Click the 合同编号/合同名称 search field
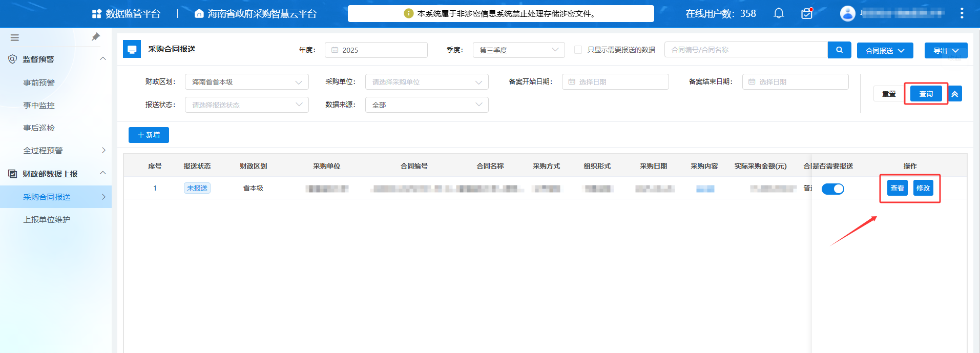Image resolution: width=980 pixels, height=353 pixels. 745,50
